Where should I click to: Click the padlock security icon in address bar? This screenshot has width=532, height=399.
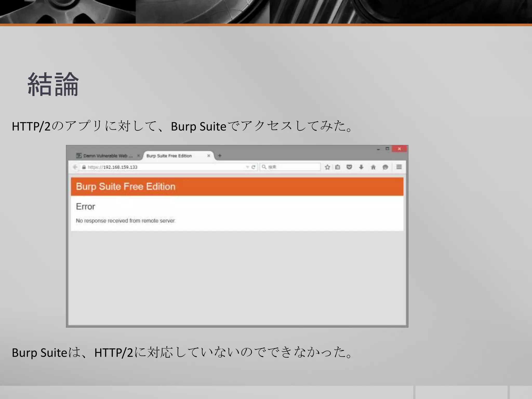pos(84,167)
